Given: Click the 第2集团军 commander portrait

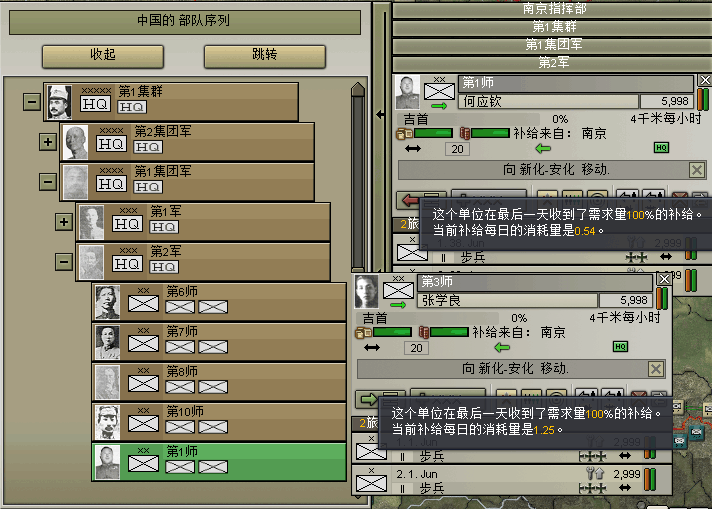Looking at the screenshot, I should pyautogui.click(x=75, y=142).
